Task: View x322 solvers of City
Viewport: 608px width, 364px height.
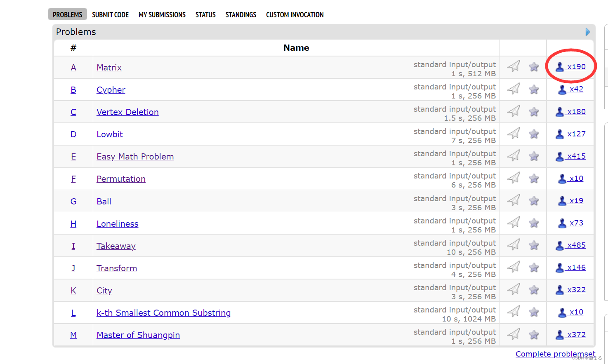Action: pyautogui.click(x=571, y=290)
